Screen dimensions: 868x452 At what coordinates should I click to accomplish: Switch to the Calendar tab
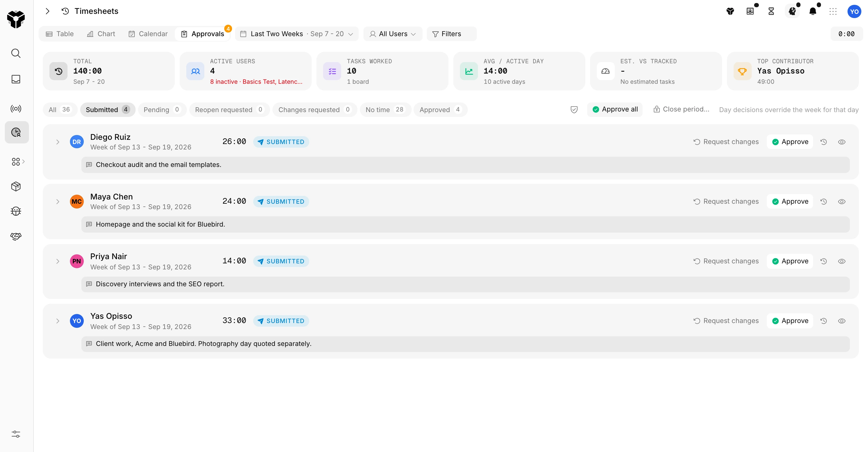pos(148,34)
